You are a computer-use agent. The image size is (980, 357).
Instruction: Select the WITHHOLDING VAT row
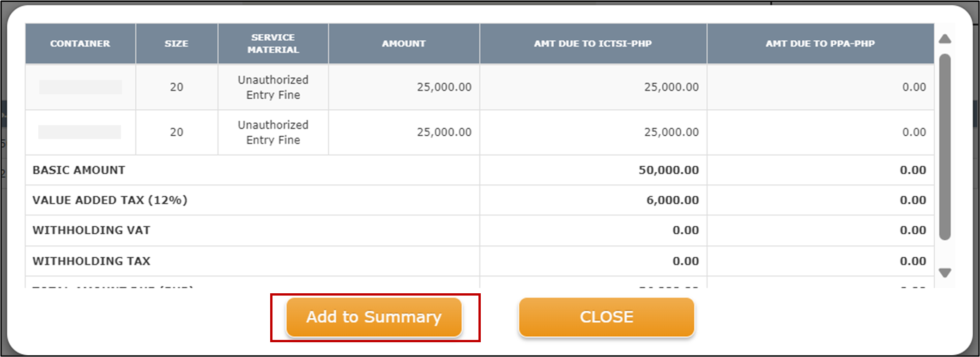91,230
